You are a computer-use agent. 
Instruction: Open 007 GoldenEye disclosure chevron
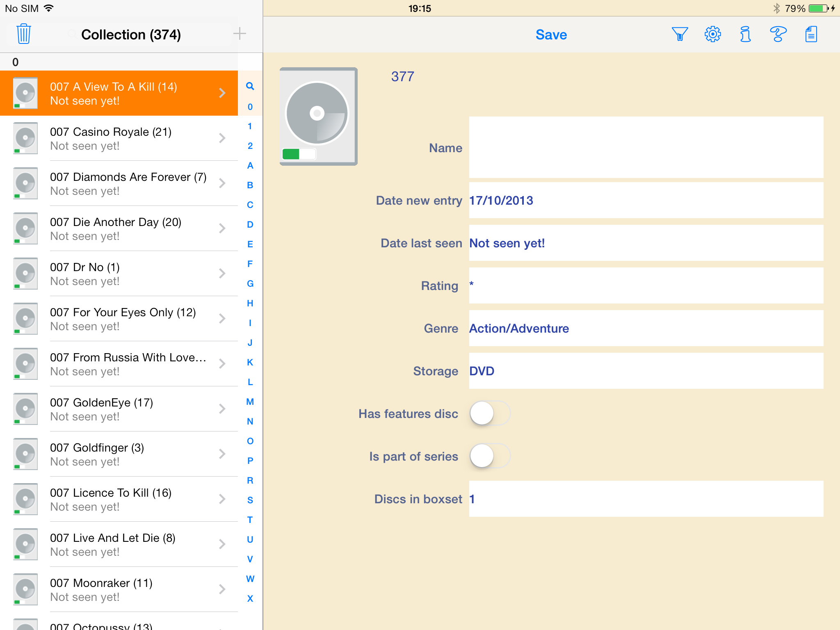(x=222, y=409)
